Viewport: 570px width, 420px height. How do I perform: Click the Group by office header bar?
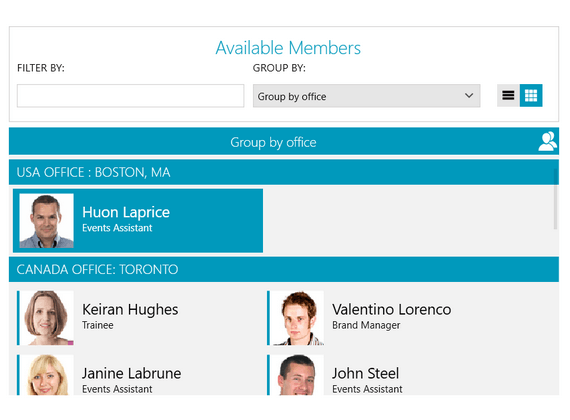click(284, 141)
